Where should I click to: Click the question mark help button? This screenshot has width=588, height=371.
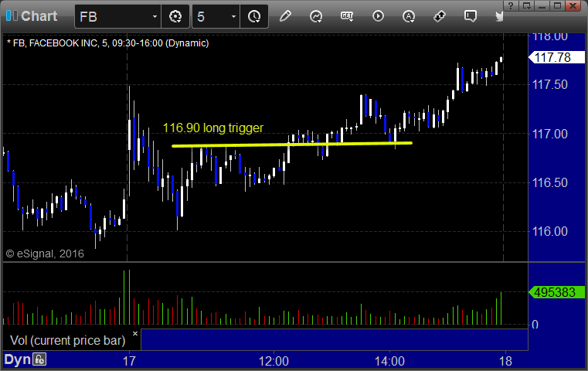click(x=512, y=5)
